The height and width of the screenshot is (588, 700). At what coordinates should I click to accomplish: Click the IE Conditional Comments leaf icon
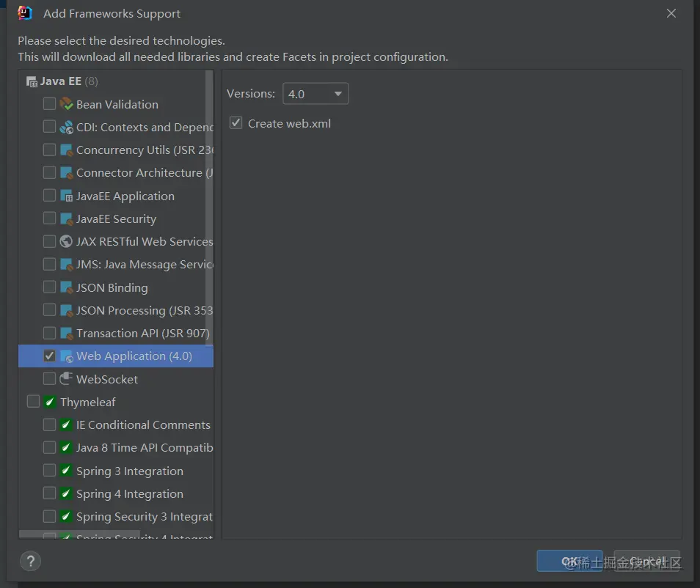tap(66, 425)
